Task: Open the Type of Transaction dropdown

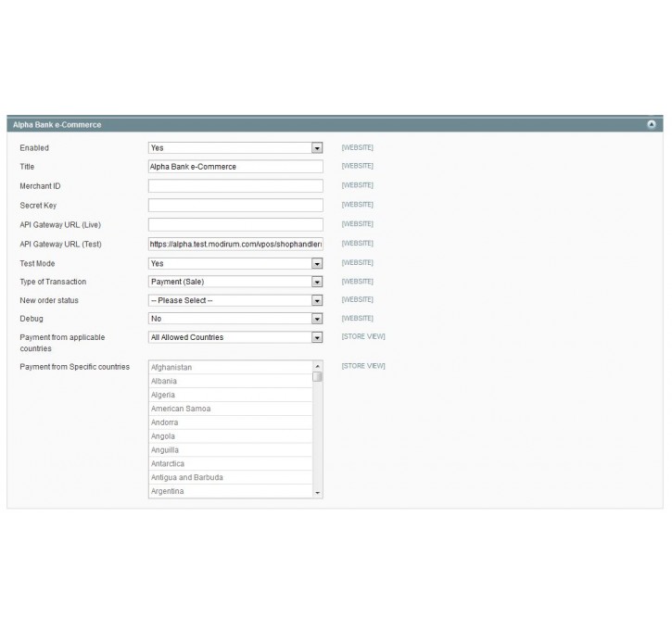Action: [x=235, y=282]
